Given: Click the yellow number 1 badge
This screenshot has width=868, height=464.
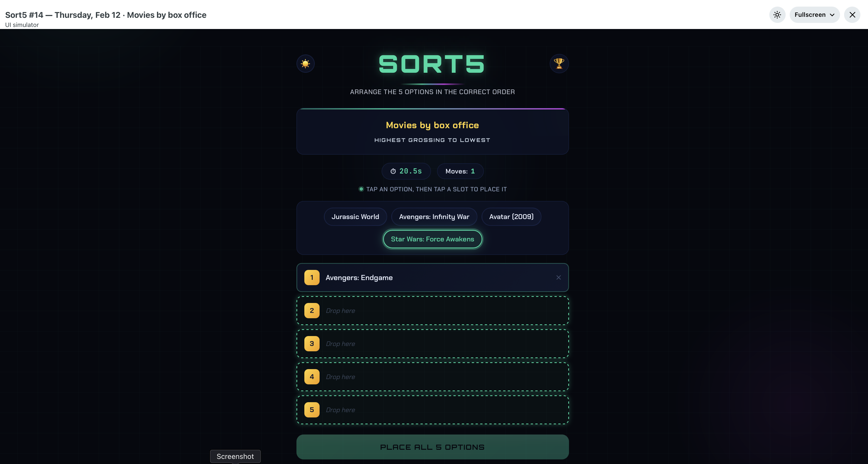Looking at the screenshot, I should click(x=312, y=278).
